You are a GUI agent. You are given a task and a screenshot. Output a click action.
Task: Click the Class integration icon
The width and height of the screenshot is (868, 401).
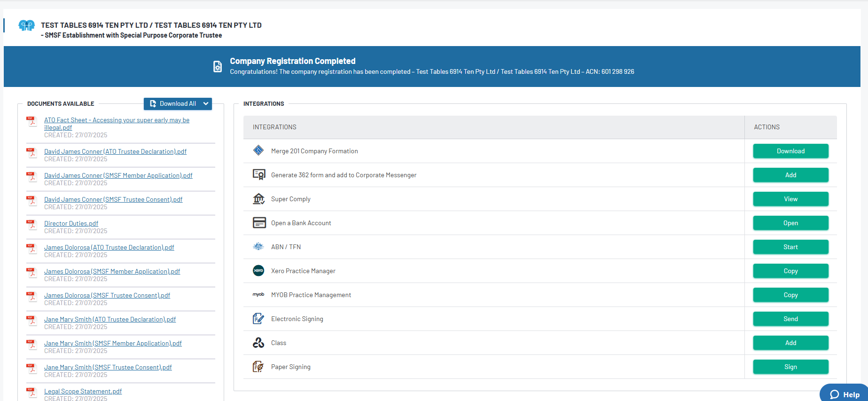(x=258, y=343)
